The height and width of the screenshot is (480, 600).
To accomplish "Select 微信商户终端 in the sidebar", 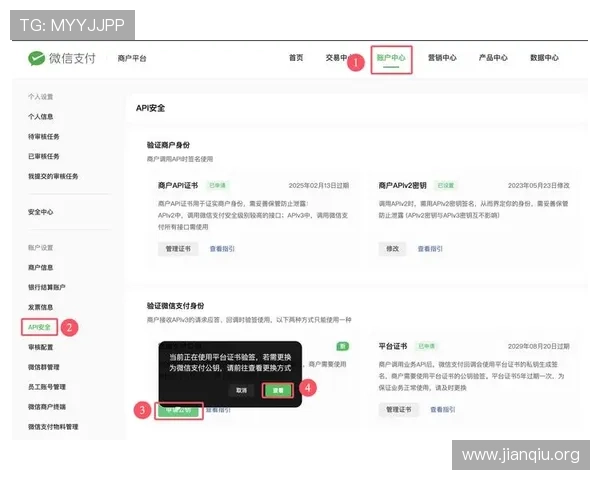I will click(x=47, y=407).
